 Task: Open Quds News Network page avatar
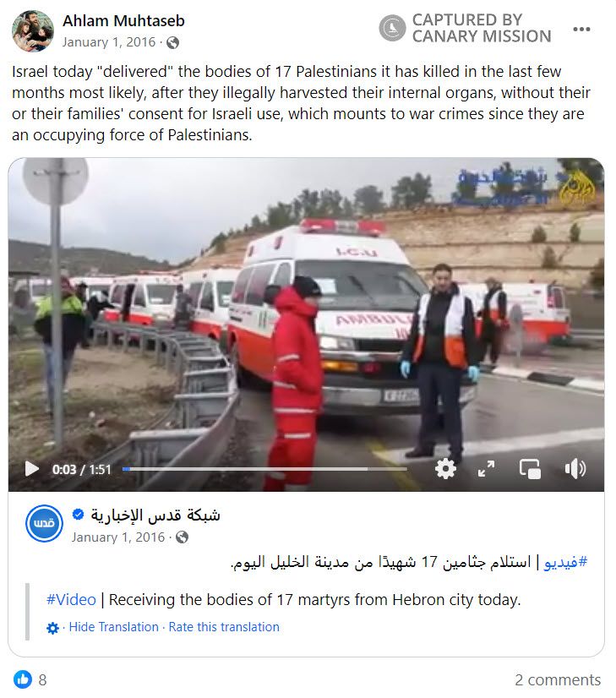pyautogui.click(x=44, y=523)
